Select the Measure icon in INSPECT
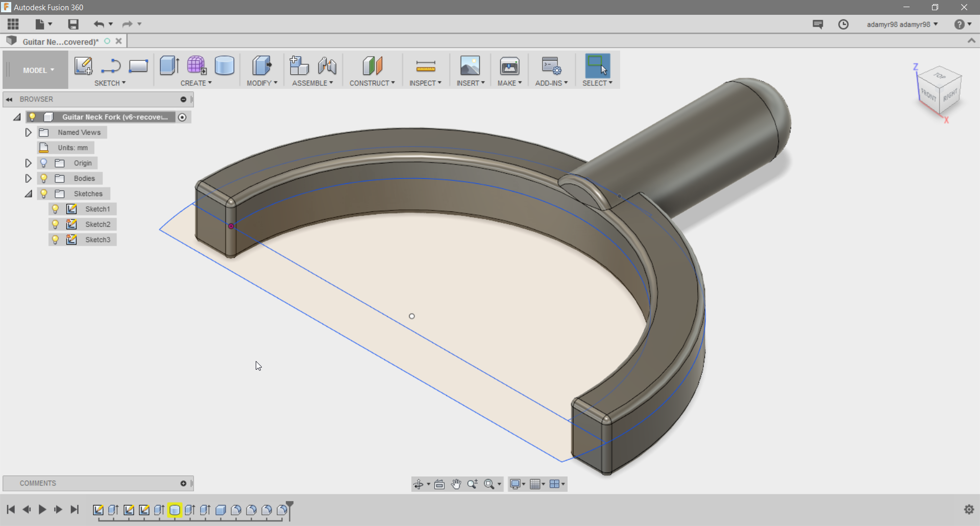The image size is (980, 526). pos(425,66)
